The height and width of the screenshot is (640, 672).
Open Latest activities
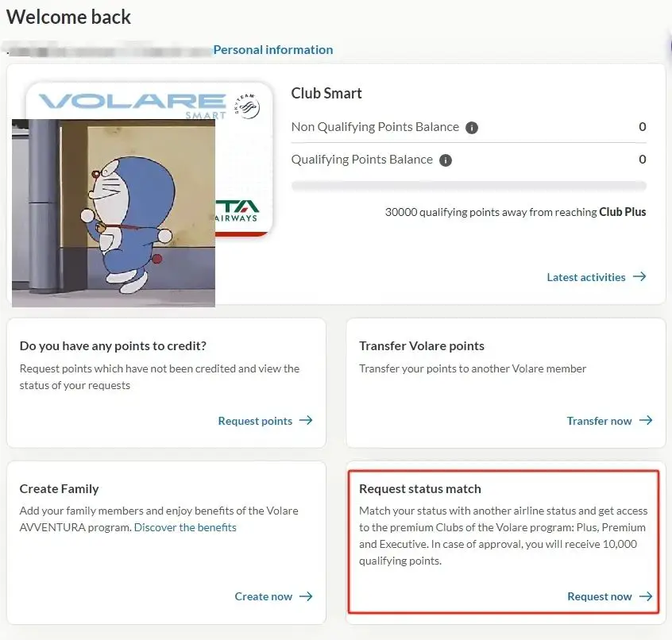[586, 277]
